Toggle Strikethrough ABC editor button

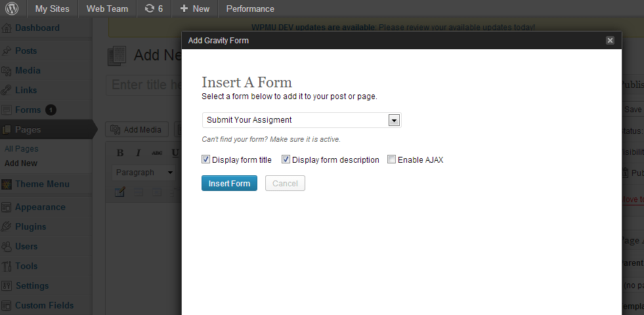[157, 153]
